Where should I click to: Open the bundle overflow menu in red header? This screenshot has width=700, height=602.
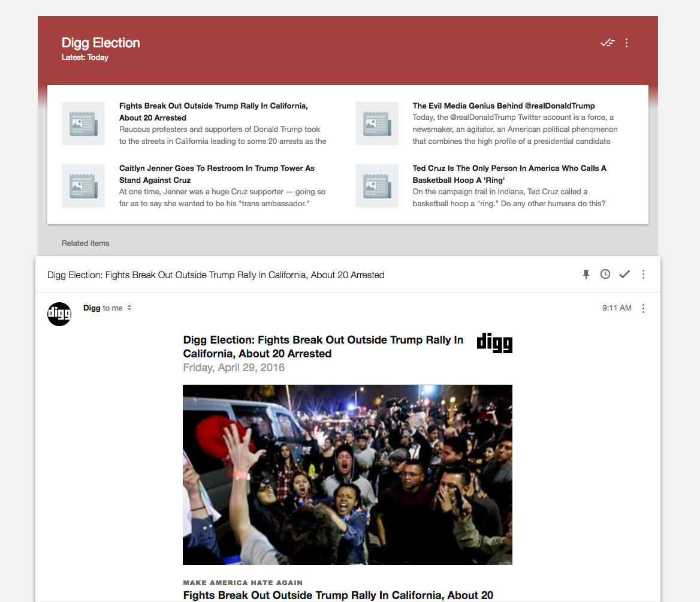point(626,43)
